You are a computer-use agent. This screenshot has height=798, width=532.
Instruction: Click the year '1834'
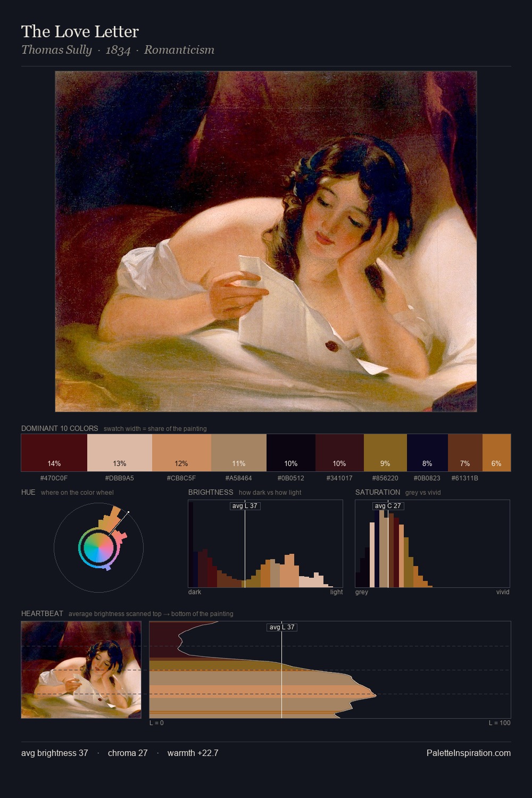click(118, 50)
